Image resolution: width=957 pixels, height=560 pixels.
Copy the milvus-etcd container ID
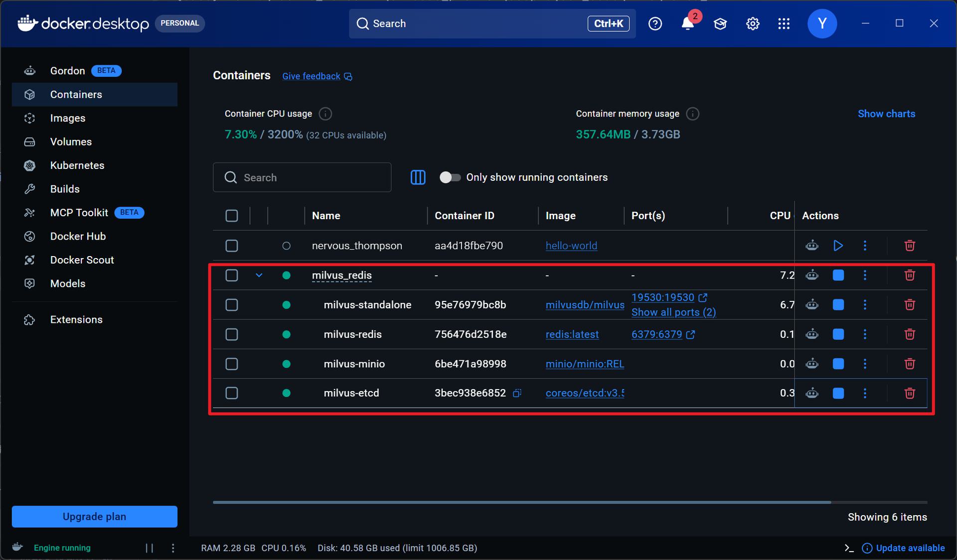pyautogui.click(x=517, y=393)
